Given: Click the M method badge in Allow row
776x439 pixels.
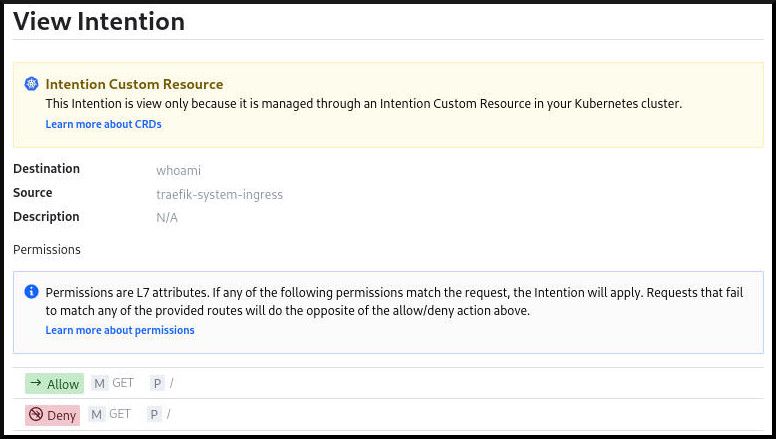Looking at the screenshot, I should (99, 383).
